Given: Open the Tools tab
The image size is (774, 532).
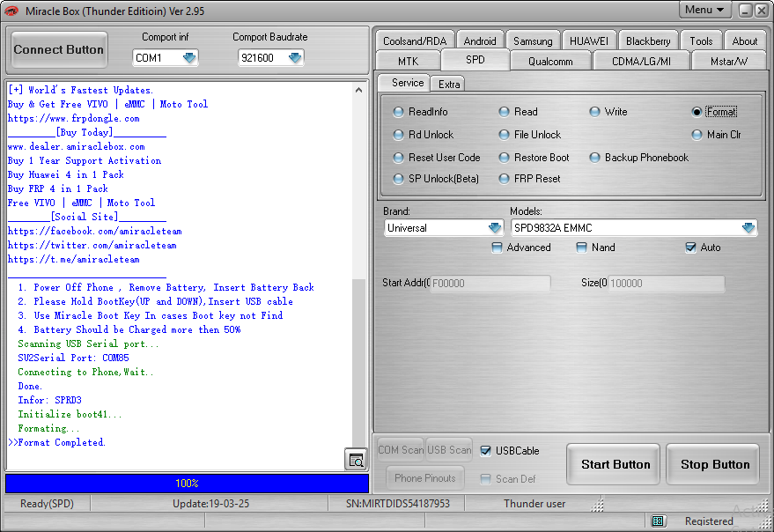Looking at the screenshot, I should coord(701,41).
